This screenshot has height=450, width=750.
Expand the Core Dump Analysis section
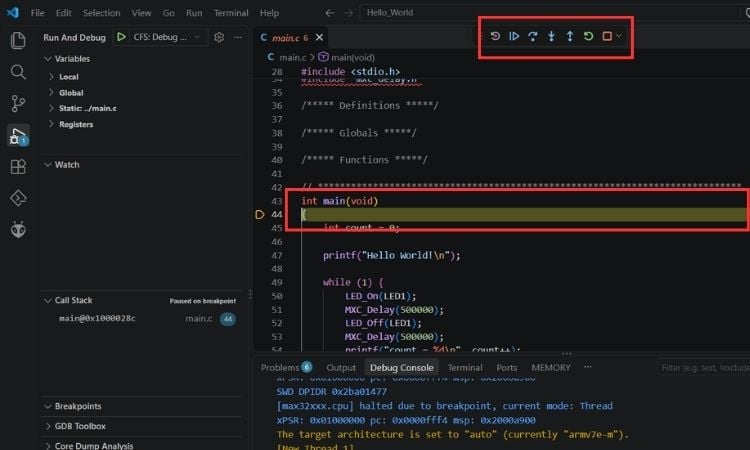click(x=48, y=446)
